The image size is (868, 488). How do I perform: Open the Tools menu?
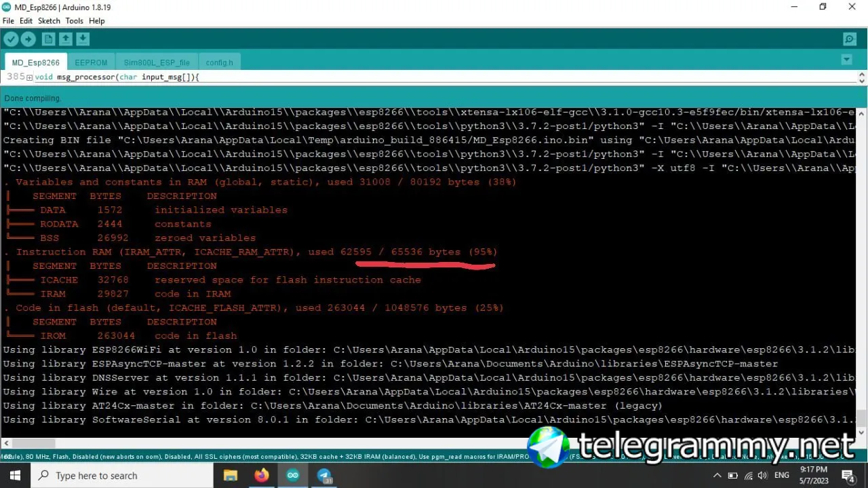(x=75, y=21)
